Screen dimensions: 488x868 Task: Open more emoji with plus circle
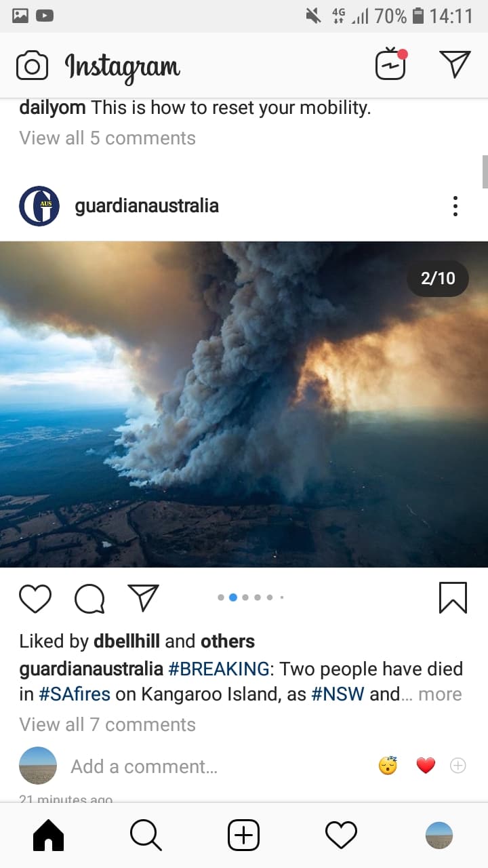458,766
